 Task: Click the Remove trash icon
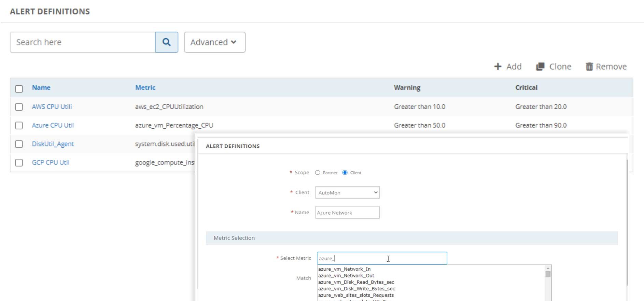[x=589, y=67]
